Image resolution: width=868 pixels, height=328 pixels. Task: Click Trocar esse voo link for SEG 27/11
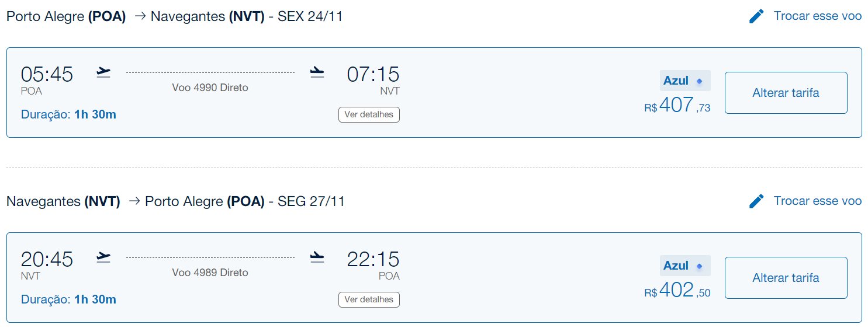[818, 201]
